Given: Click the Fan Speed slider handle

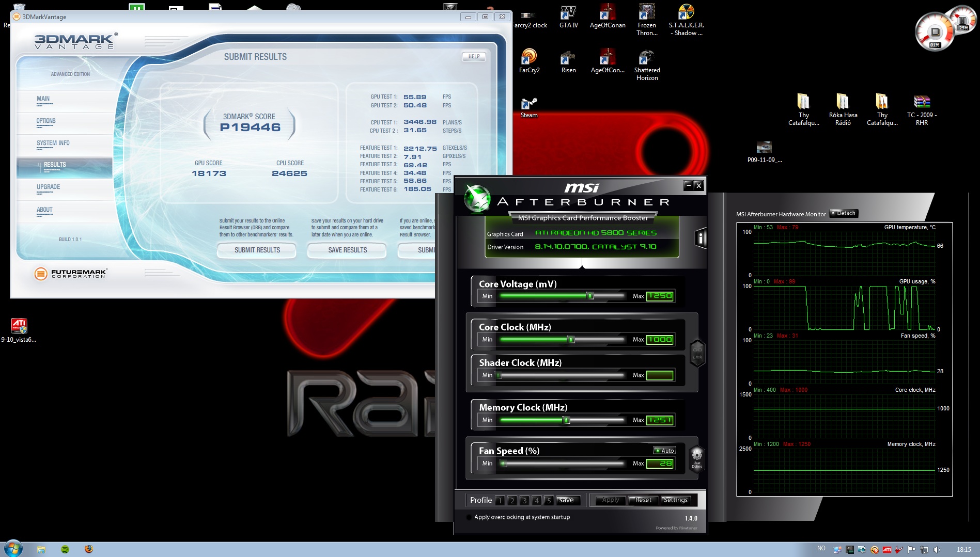Looking at the screenshot, I should coord(504,464).
